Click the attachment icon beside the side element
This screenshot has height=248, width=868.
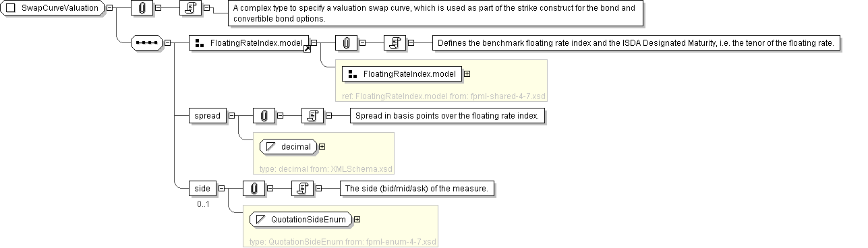253,188
